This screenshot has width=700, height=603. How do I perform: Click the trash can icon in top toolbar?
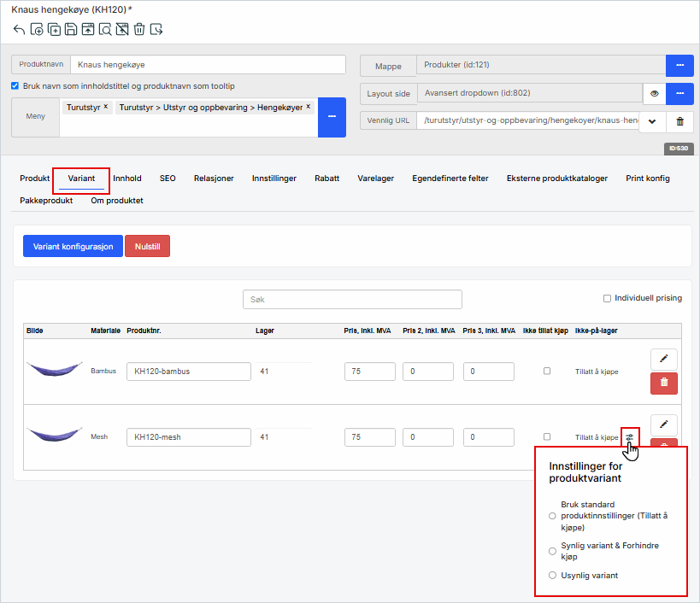tap(139, 30)
